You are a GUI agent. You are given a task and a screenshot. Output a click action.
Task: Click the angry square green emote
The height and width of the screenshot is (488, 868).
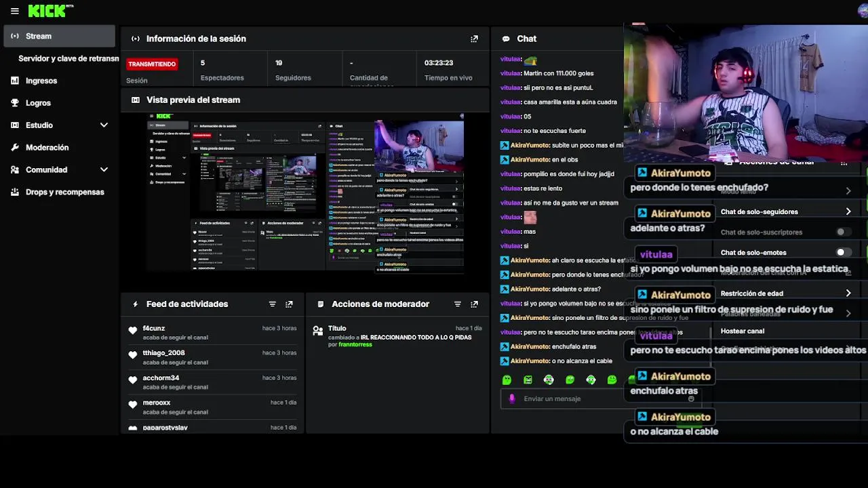[x=528, y=380]
